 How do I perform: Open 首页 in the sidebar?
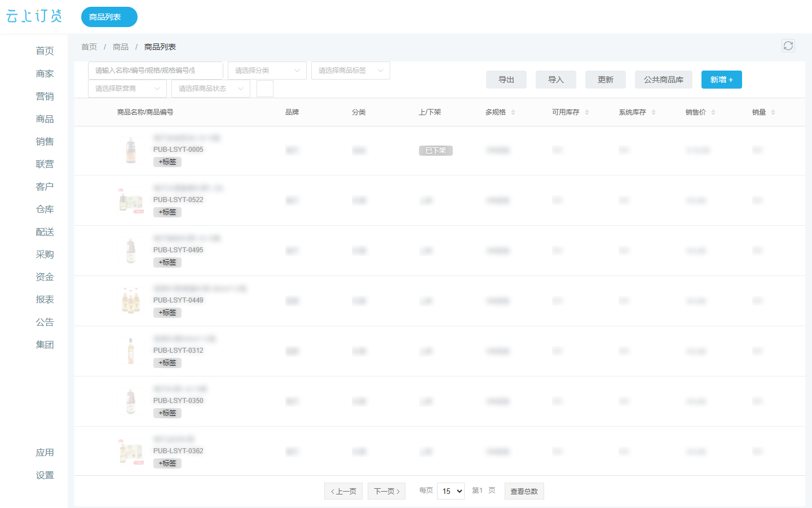[x=45, y=51]
